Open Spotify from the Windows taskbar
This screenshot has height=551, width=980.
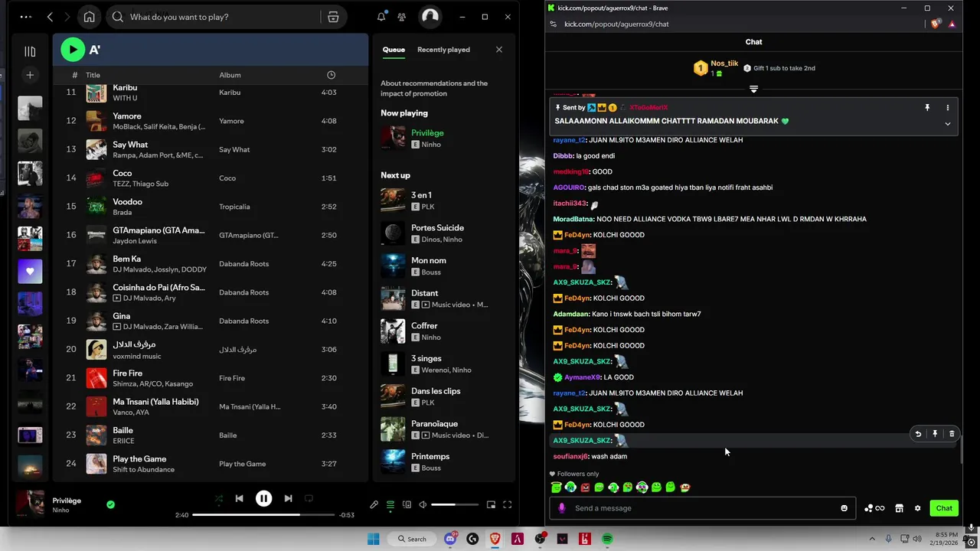(607, 539)
